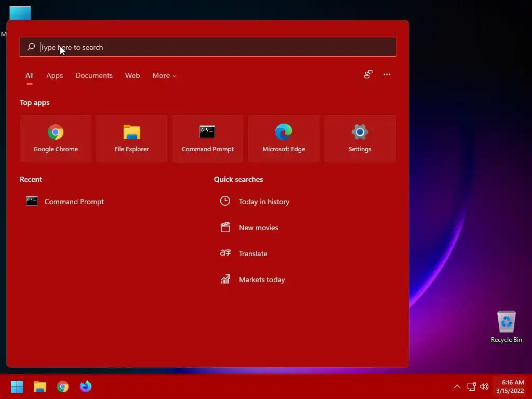532x399 pixels.
Task: Show hidden tray icons chevron
Action: tap(457, 387)
